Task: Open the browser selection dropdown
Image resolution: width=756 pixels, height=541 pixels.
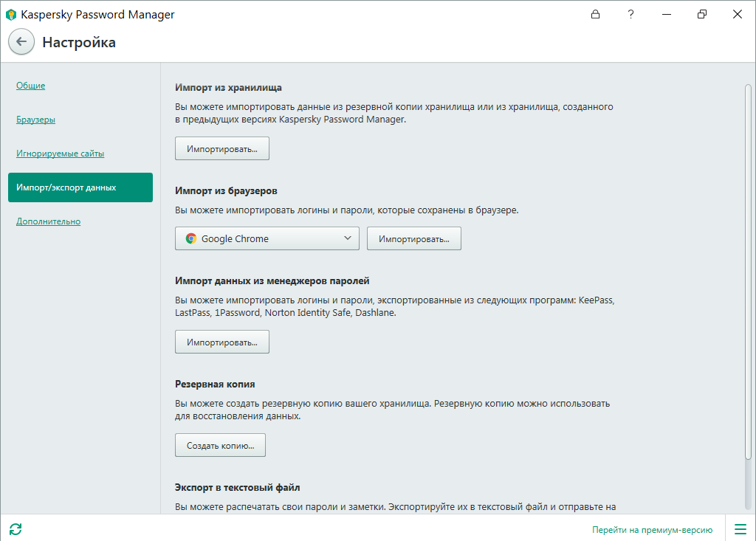Action: [x=267, y=238]
